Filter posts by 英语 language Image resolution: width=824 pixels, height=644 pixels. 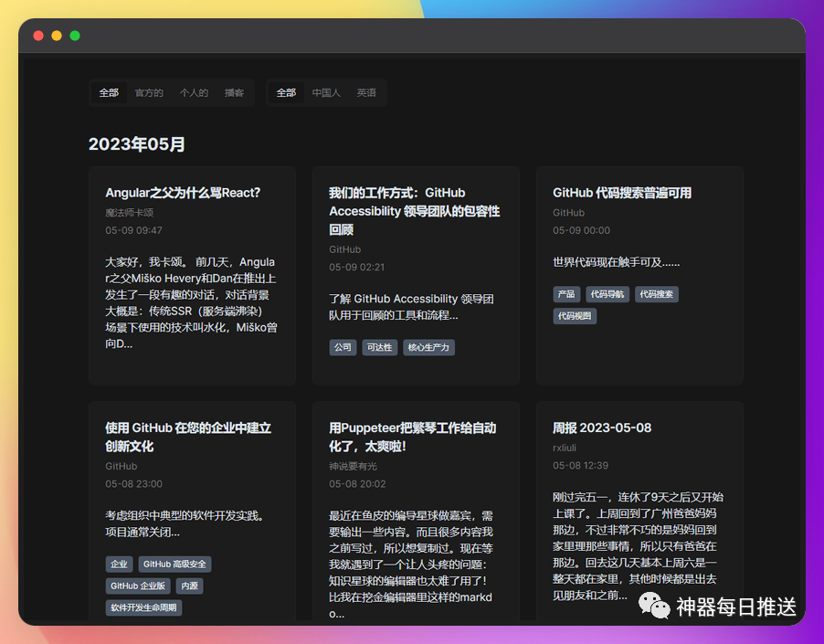(366, 92)
